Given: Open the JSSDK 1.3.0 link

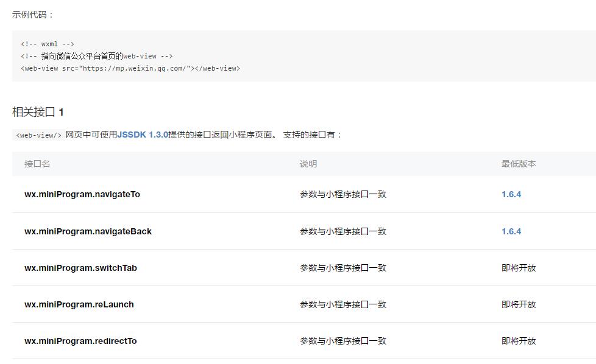Looking at the screenshot, I should coord(143,135).
